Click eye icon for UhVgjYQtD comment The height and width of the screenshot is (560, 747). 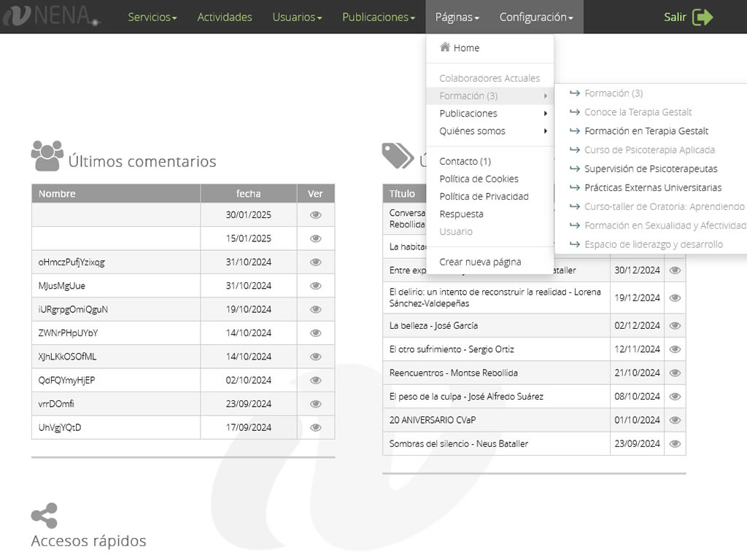[315, 428]
